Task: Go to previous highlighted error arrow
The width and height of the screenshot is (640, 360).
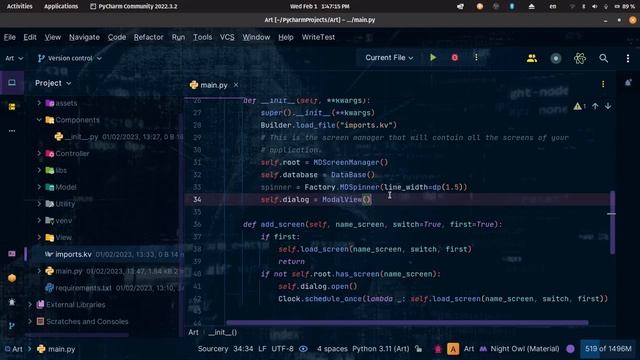Action: click(595, 106)
